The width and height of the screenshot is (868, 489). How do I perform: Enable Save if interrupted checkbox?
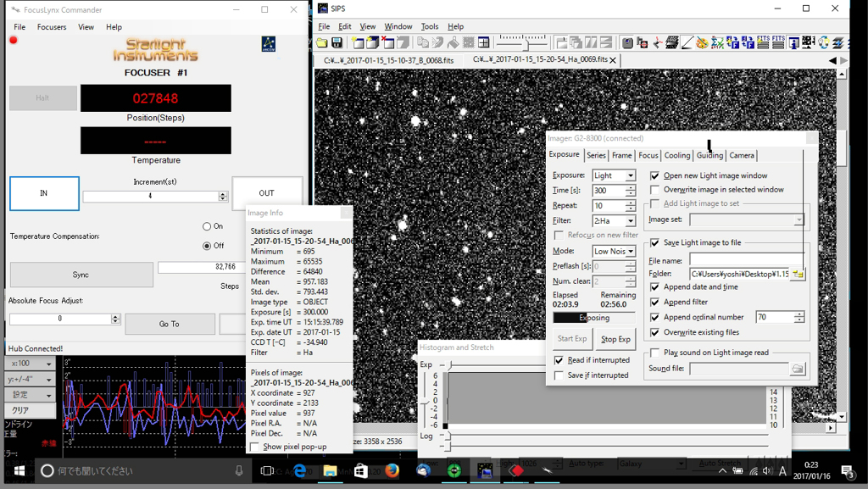point(559,375)
